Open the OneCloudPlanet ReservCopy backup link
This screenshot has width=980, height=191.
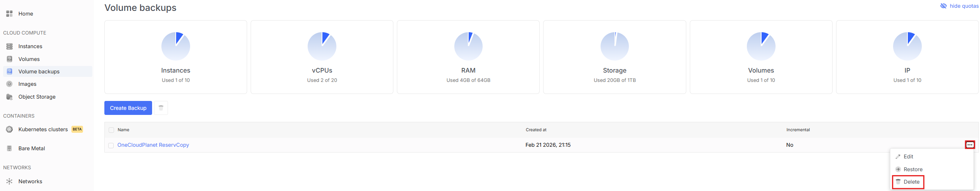pyautogui.click(x=153, y=145)
